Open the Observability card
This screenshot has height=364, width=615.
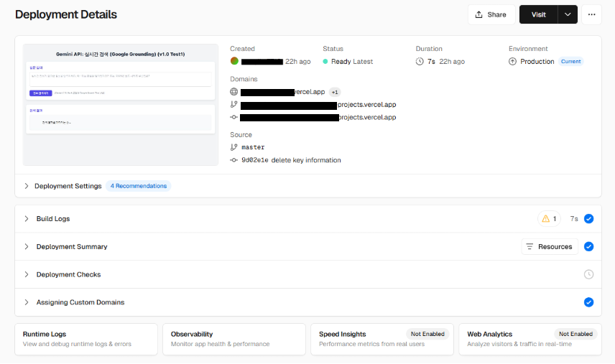click(234, 340)
